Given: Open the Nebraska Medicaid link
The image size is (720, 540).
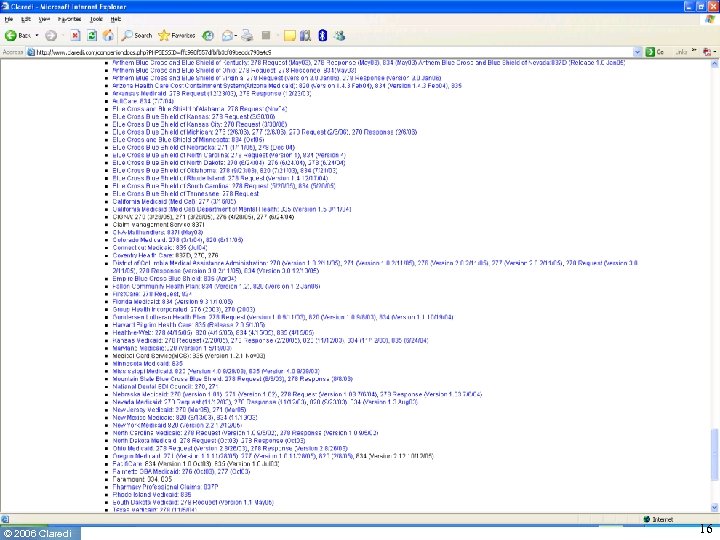Looking at the screenshot, I should point(297,394).
